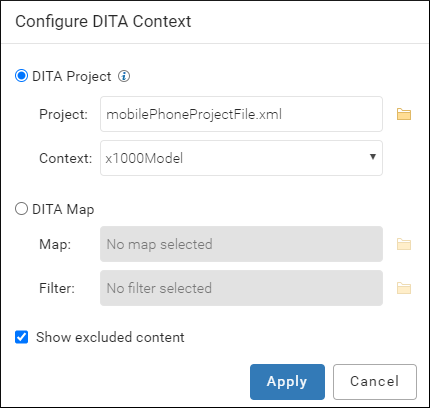Click the Cancel button
This screenshot has width=430, height=408.
(375, 382)
